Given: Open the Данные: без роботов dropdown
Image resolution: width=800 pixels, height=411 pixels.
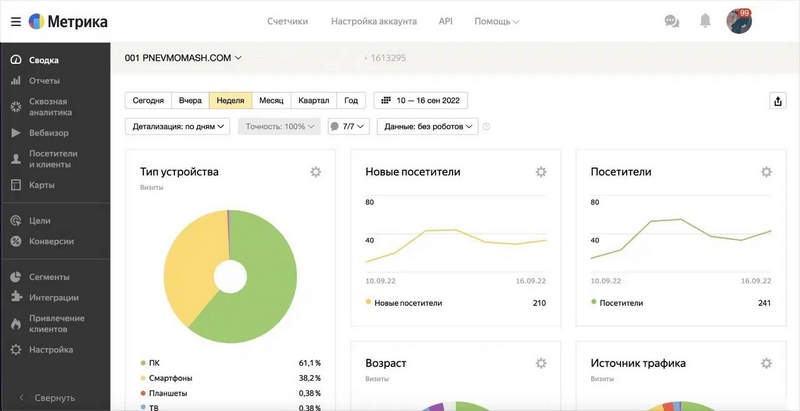Looking at the screenshot, I should click(x=428, y=126).
